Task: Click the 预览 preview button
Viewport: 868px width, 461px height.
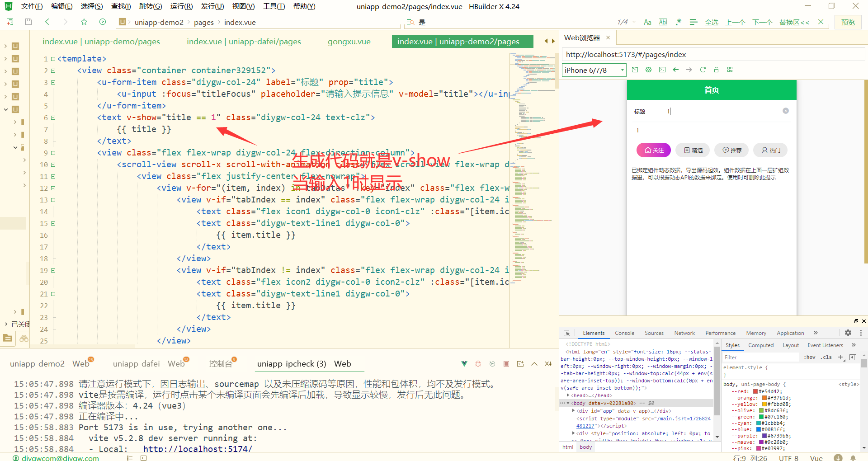Action: [x=848, y=22]
